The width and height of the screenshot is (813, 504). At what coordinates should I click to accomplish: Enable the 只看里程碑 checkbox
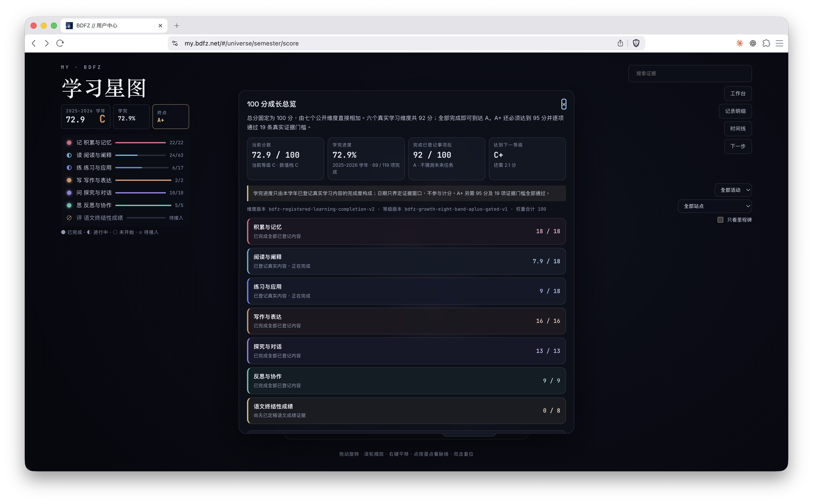pyautogui.click(x=720, y=220)
